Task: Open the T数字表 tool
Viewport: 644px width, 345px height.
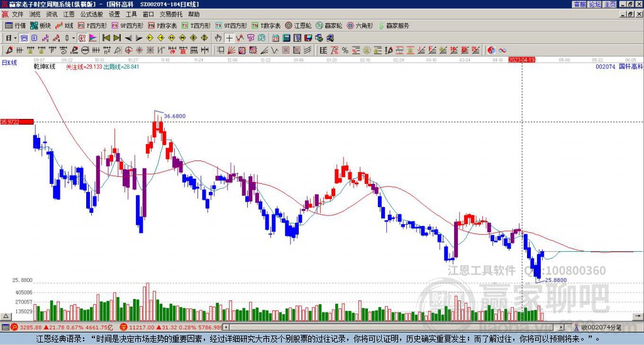Action: 266,25
